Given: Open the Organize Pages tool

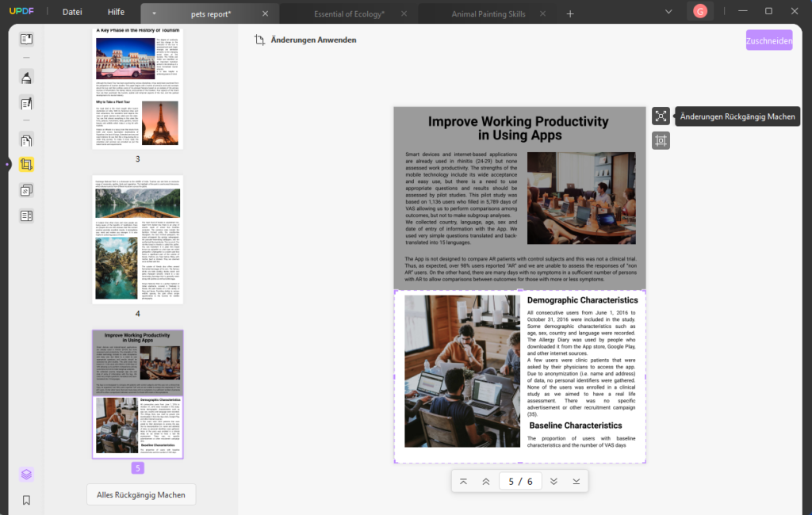Looking at the screenshot, I should coord(26,141).
